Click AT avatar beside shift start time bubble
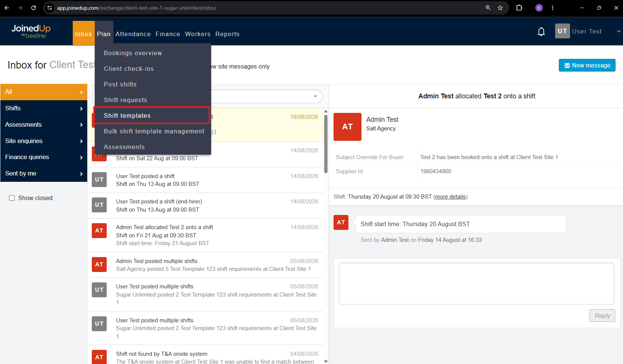The image size is (623, 364). point(341,222)
